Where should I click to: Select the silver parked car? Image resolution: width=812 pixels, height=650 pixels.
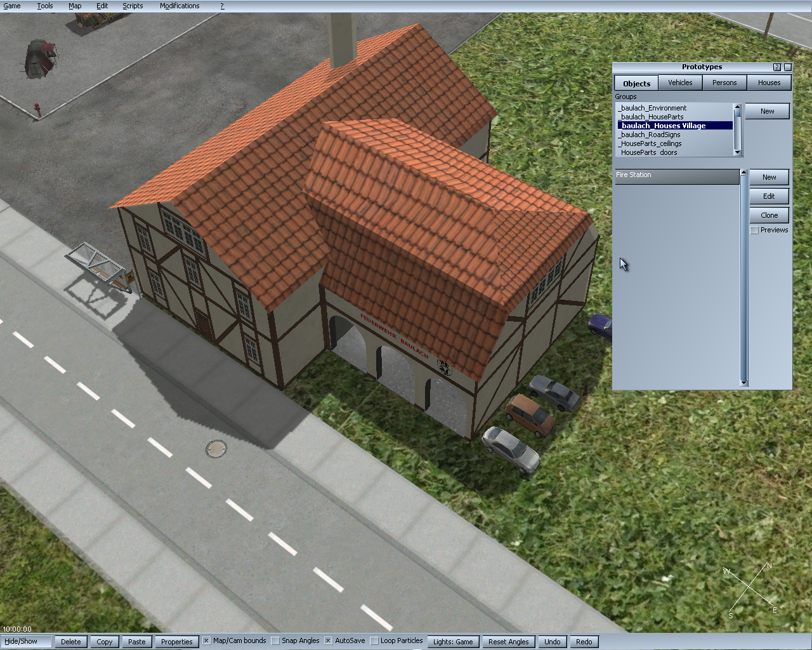[x=511, y=449]
